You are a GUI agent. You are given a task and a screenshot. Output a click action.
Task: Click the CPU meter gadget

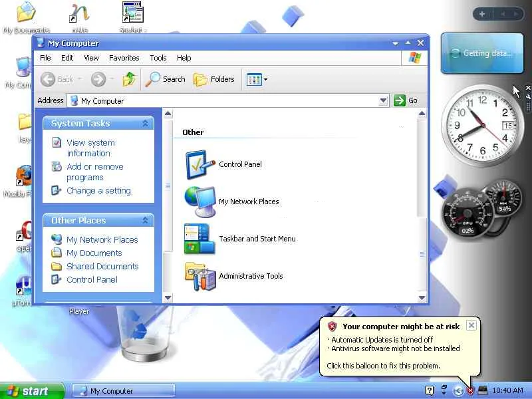(x=467, y=213)
